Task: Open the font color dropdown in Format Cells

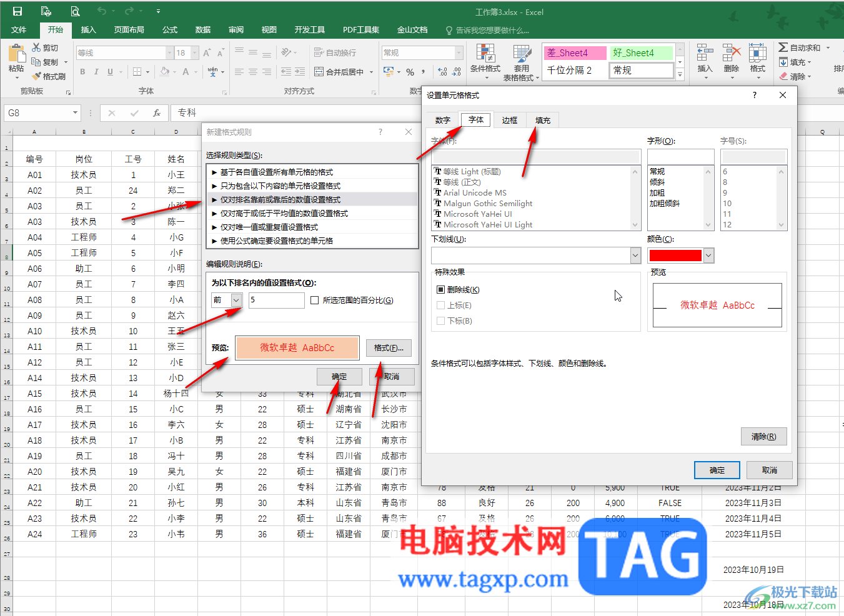Action: (x=708, y=256)
